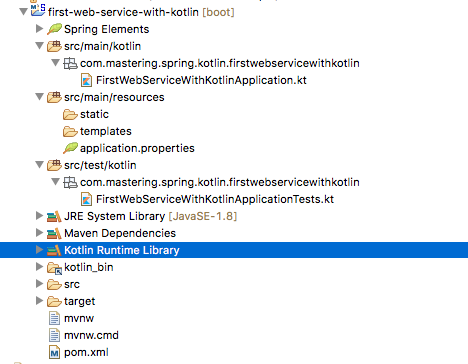Click the Kotlin file icon for FirstWebServiceWithKotlinApplication.kt
468x364 pixels.
pyautogui.click(x=86, y=80)
